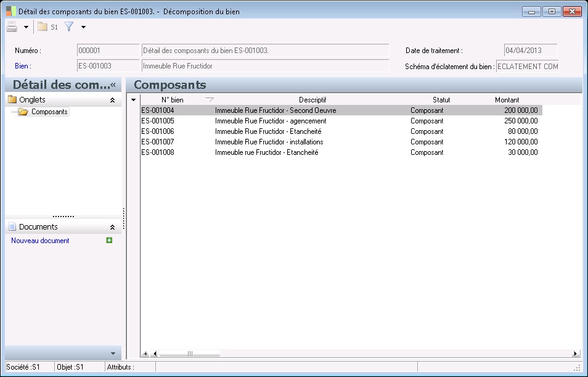Click the amount 80 000,00
Screen dimensions: 588x377
[x=523, y=131]
